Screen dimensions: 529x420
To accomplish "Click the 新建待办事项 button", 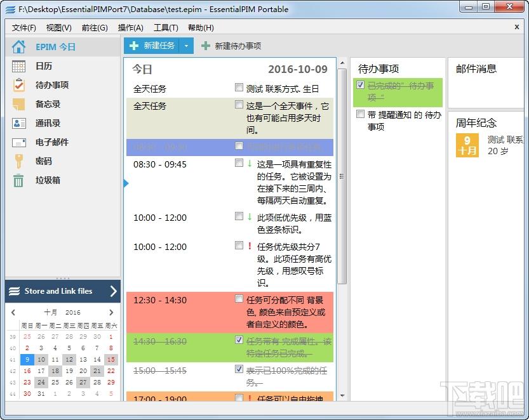I will click(231, 46).
